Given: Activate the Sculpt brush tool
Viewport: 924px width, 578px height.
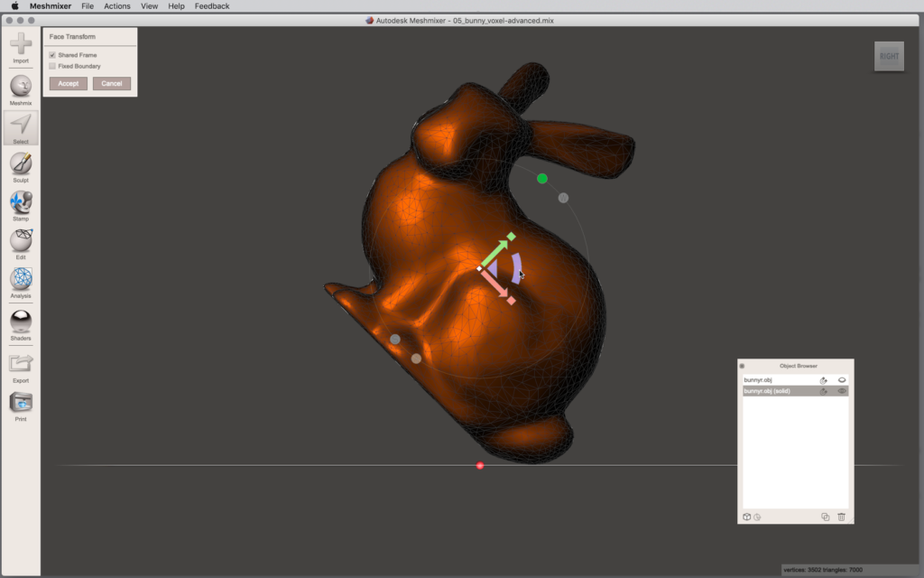Looking at the screenshot, I should coord(21,163).
